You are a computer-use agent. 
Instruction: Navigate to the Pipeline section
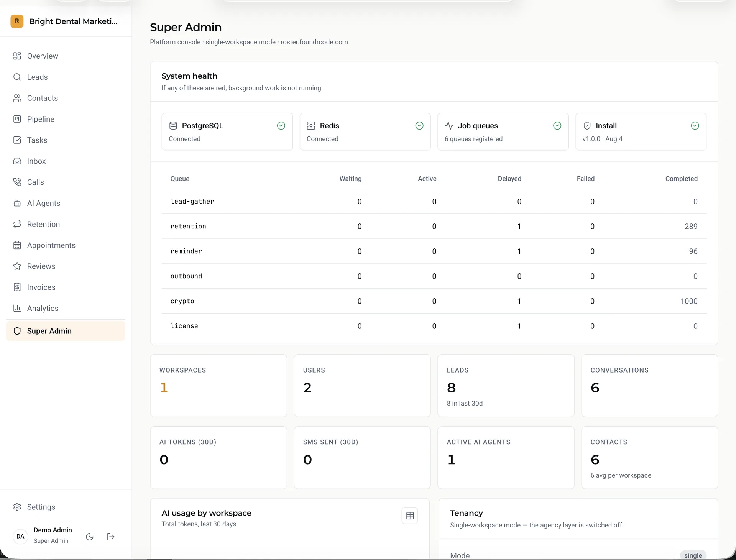[66, 119]
